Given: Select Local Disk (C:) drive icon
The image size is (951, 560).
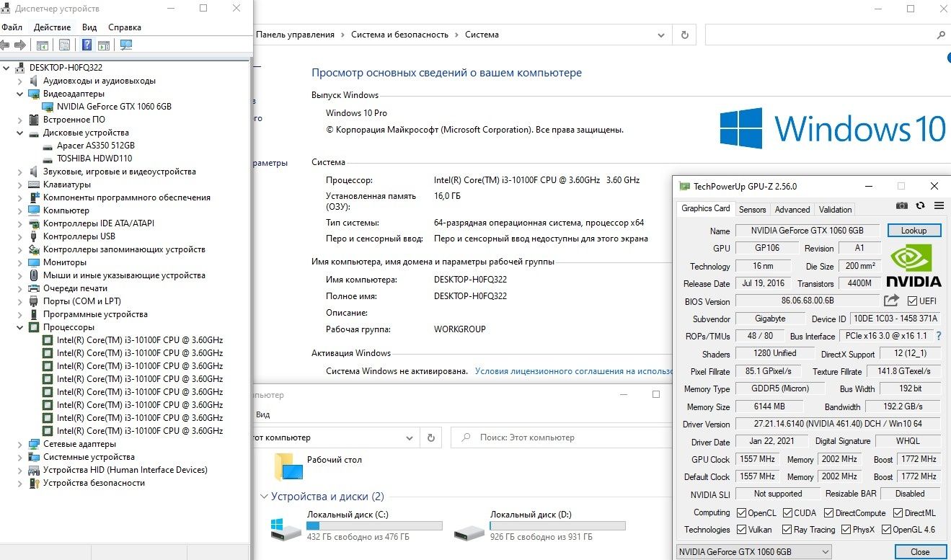Looking at the screenshot, I should [286, 529].
